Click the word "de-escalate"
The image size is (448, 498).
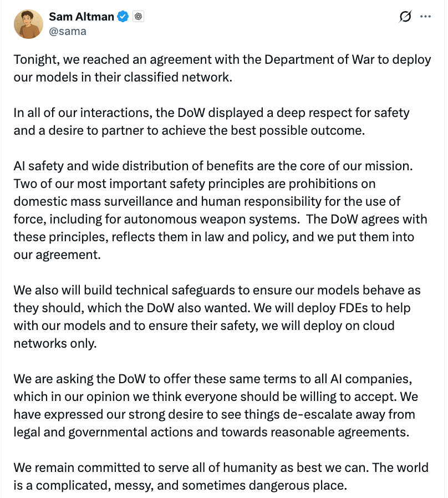tap(327, 415)
